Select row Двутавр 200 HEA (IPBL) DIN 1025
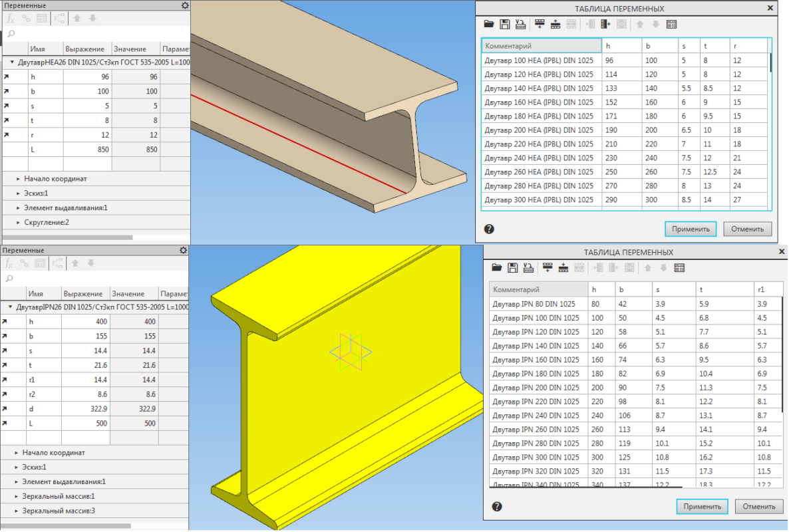The image size is (789, 532). point(625,130)
